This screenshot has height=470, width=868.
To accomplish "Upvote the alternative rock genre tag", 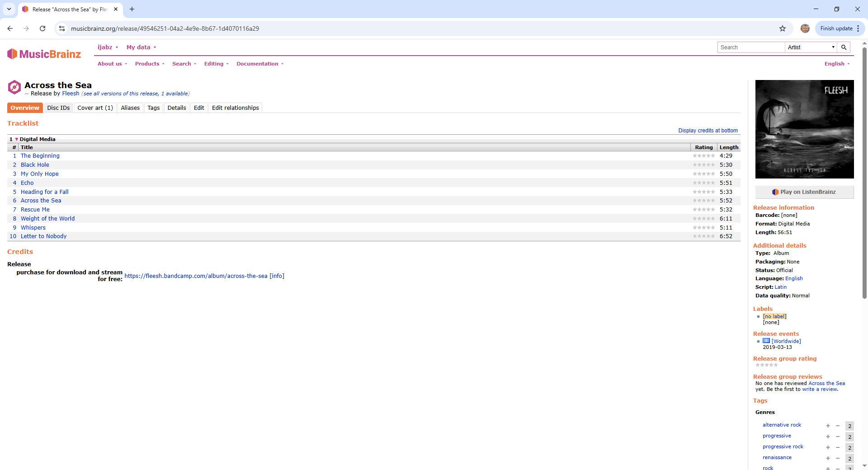I will (828, 426).
